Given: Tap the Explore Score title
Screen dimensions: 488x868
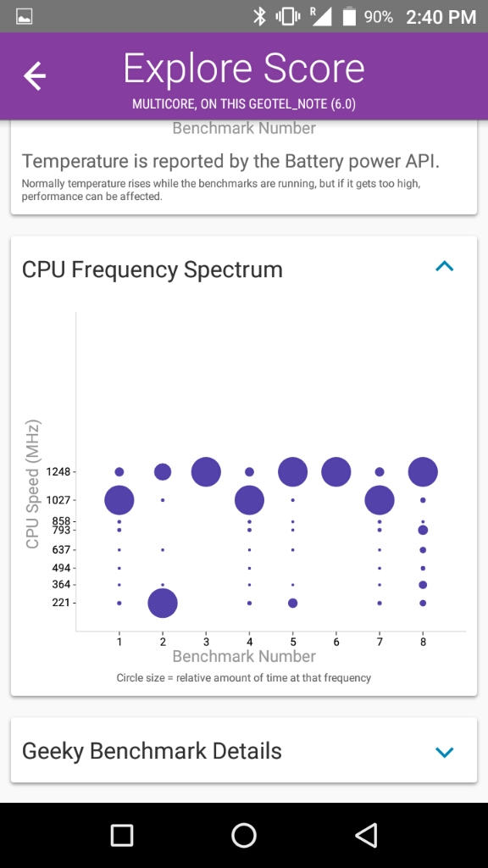Looking at the screenshot, I should pos(244,70).
